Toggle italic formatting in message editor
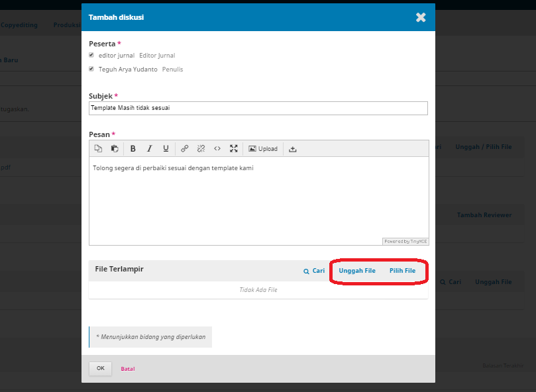The height and width of the screenshot is (392, 536). click(150, 149)
